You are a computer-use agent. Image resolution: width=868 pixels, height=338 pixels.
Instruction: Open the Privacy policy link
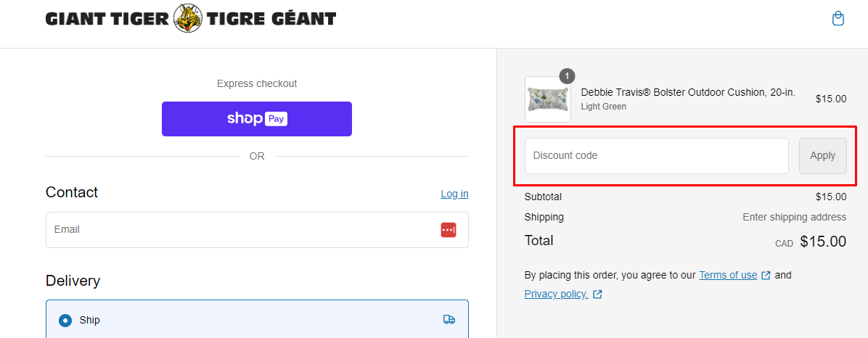click(x=557, y=294)
